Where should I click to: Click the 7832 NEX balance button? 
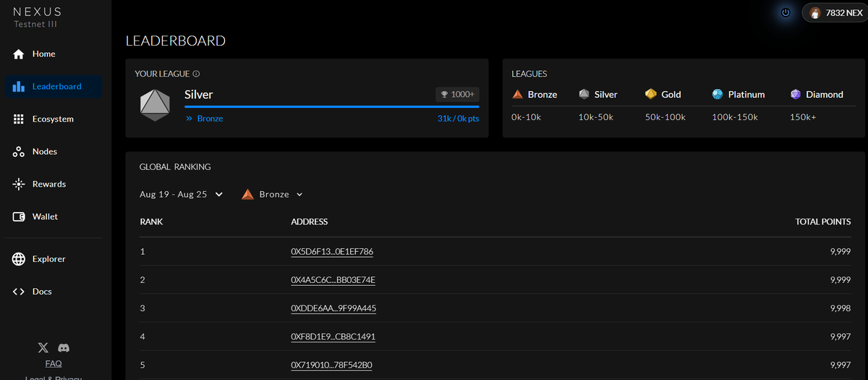coord(834,13)
